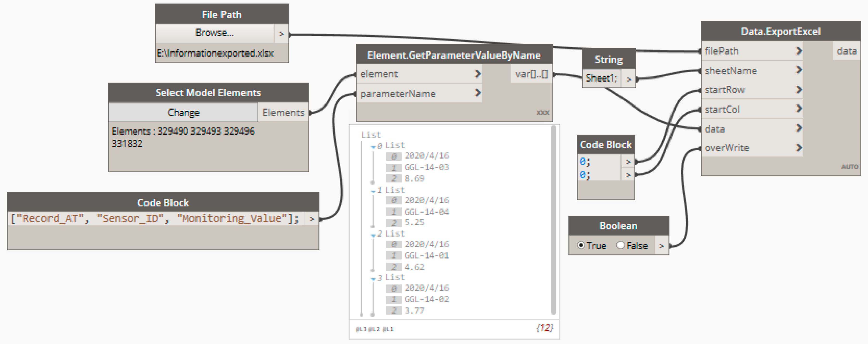Image resolution: width=868 pixels, height=344 pixels.
Task: Click the overWrite input port chevron
Action: pyautogui.click(x=799, y=148)
